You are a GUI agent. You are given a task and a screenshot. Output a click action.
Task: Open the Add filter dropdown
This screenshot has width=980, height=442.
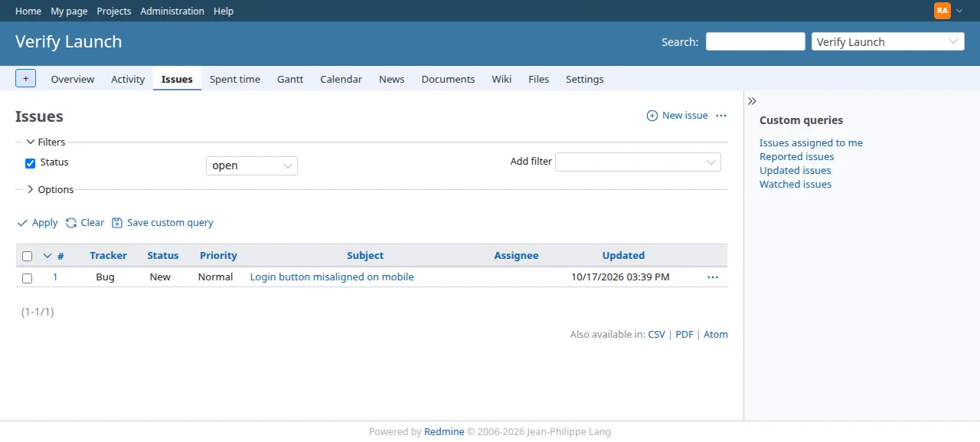(638, 162)
